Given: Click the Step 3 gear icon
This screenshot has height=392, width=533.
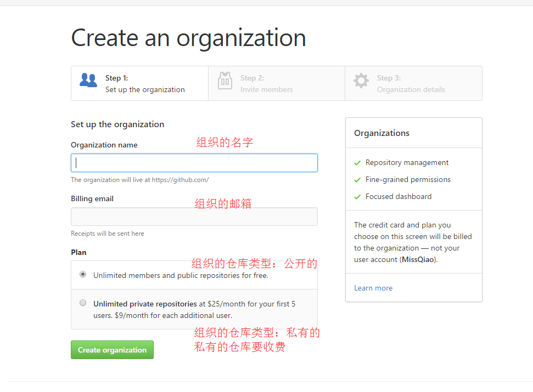Looking at the screenshot, I should tap(361, 81).
